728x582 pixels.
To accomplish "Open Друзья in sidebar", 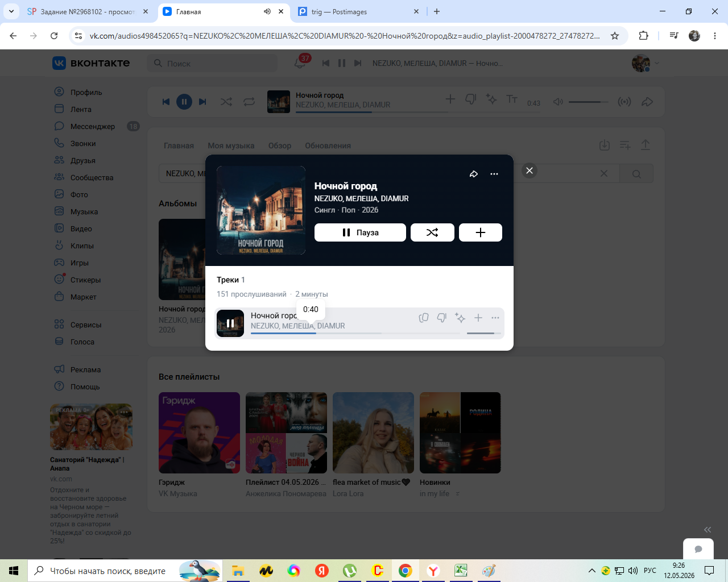I will tap(82, 160).
